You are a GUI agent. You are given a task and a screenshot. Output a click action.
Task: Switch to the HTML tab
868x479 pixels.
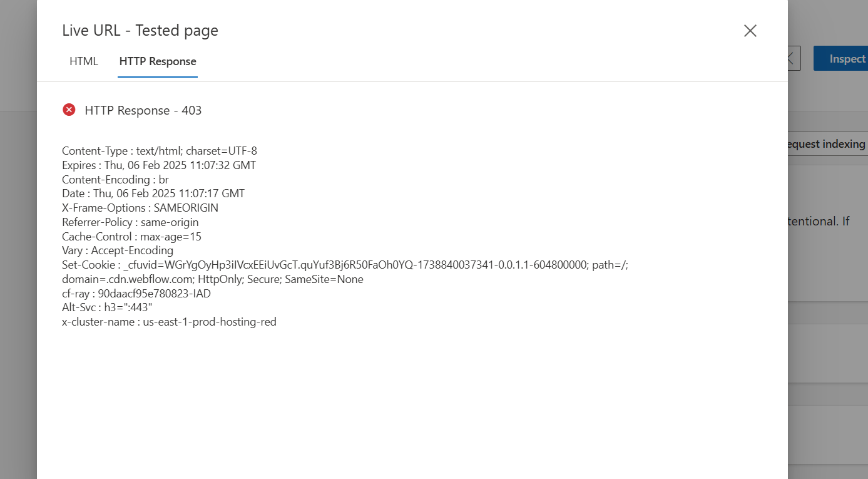(83, 61)
